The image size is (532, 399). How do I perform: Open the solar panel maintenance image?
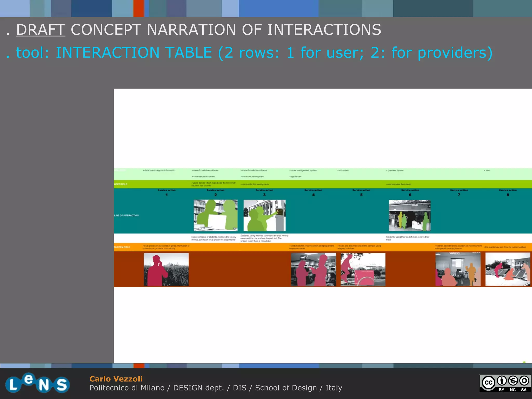click(x=508, y=269)
